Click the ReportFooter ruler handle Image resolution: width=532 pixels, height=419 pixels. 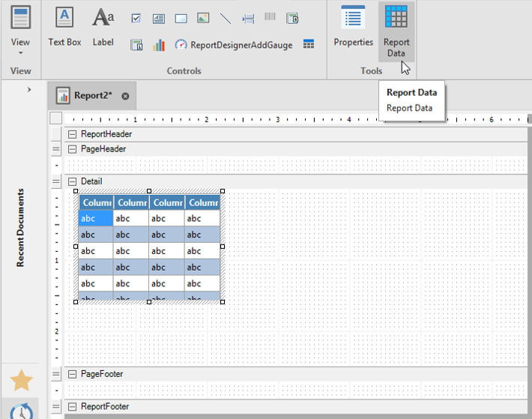[x=56, y=407]
